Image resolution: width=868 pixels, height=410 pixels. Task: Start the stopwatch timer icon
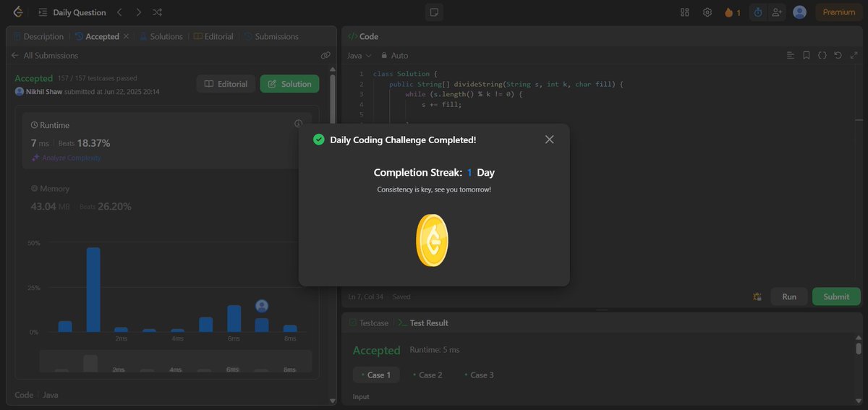tap(758, 12)
